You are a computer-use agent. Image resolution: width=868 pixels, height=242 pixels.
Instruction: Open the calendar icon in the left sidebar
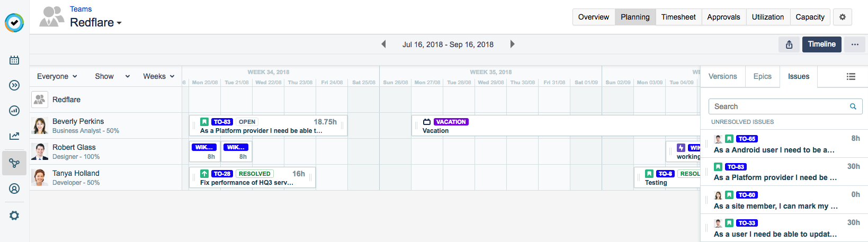click(14, 60)
